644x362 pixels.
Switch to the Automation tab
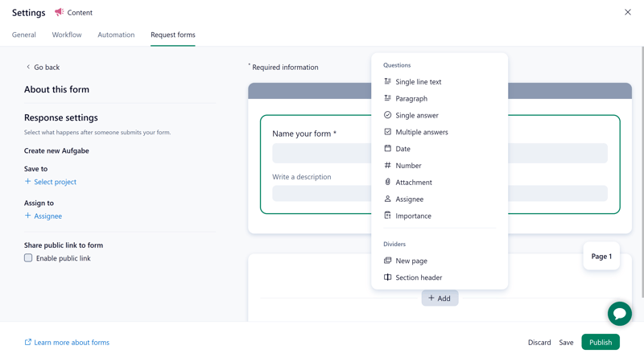(x=116, y=35)
